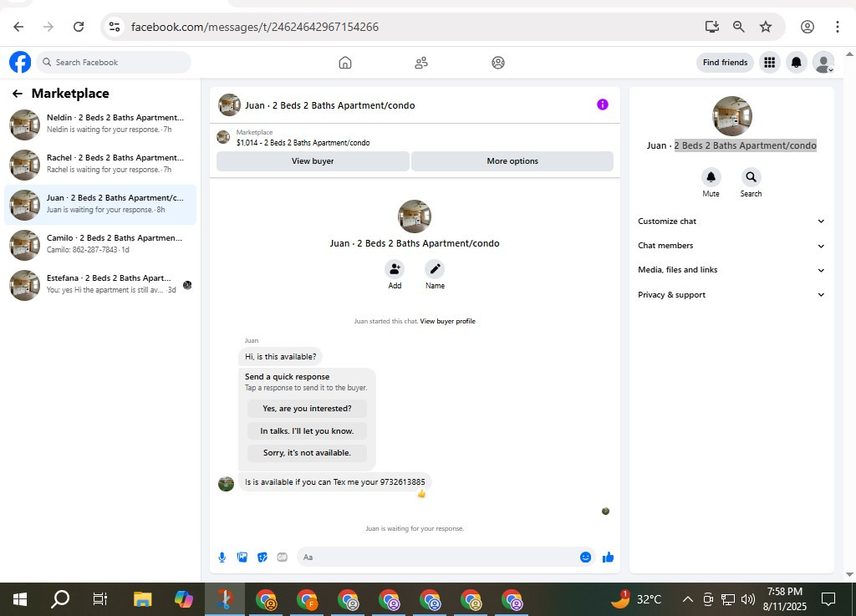Attach a photo file icon
This screenshot has height=616, width=856.
tap(242, 557)
